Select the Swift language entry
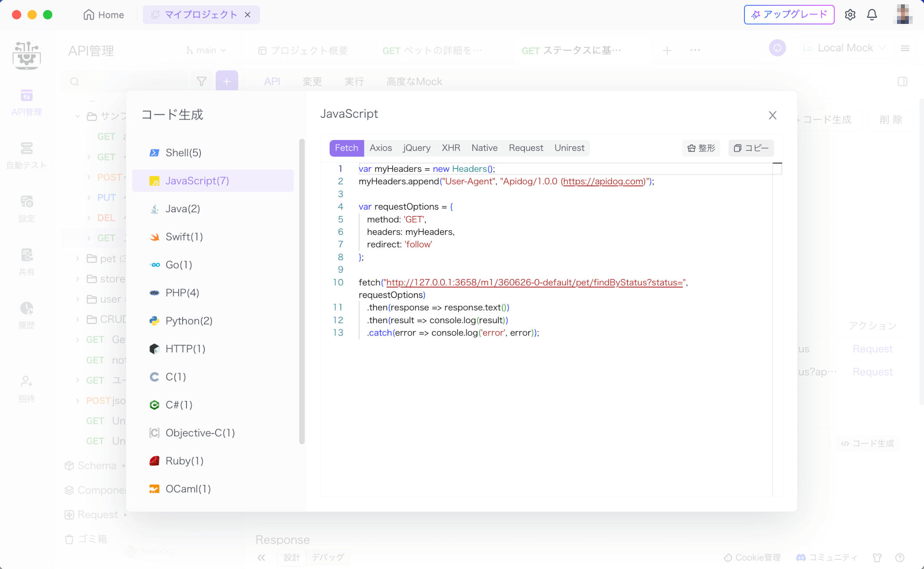This screenshot has height=569, width=924. tap(184, 237)
